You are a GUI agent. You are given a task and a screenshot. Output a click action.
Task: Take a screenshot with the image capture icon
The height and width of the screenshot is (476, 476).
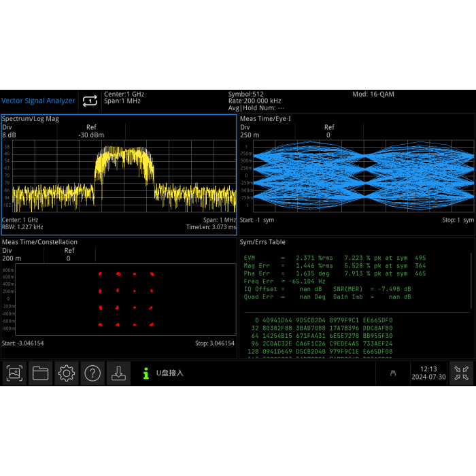coord(14,373)
